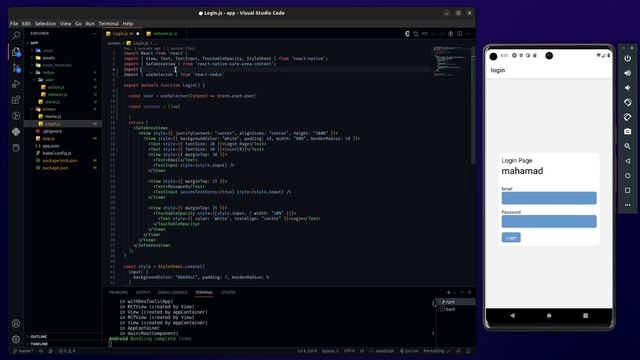This screenshot has height=360, width=640.
Task: Click the emulator sidebar overview square
Action: (x=627, y=190)
